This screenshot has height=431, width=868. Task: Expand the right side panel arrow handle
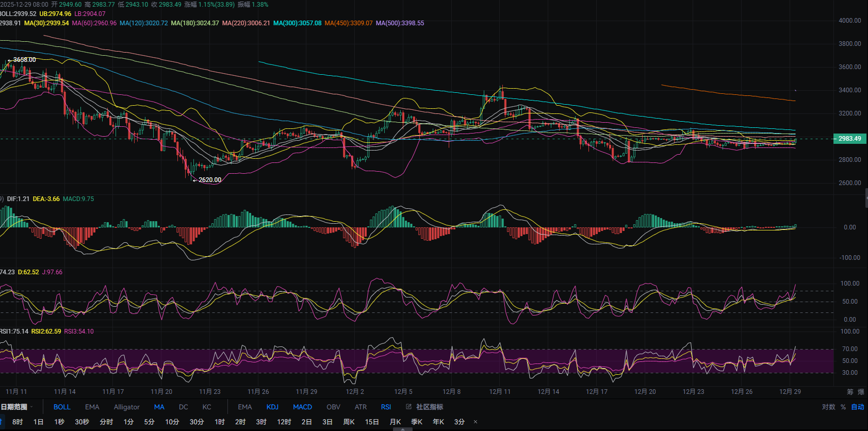pyautogui.click(x=865, y=198)
